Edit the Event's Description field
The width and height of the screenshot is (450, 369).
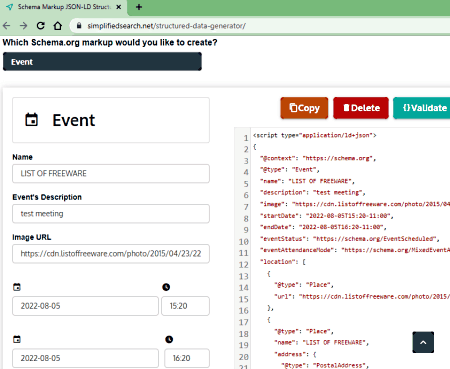tap(111, 214)
